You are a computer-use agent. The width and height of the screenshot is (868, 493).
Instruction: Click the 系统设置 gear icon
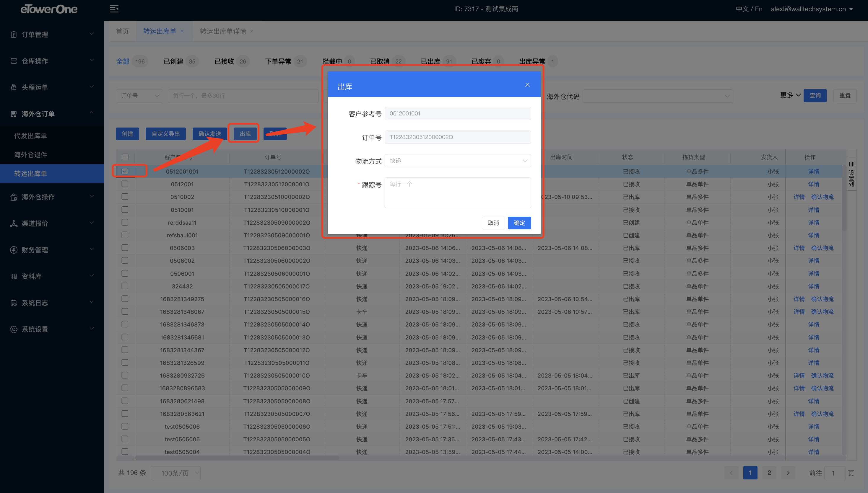click(14, 329)
